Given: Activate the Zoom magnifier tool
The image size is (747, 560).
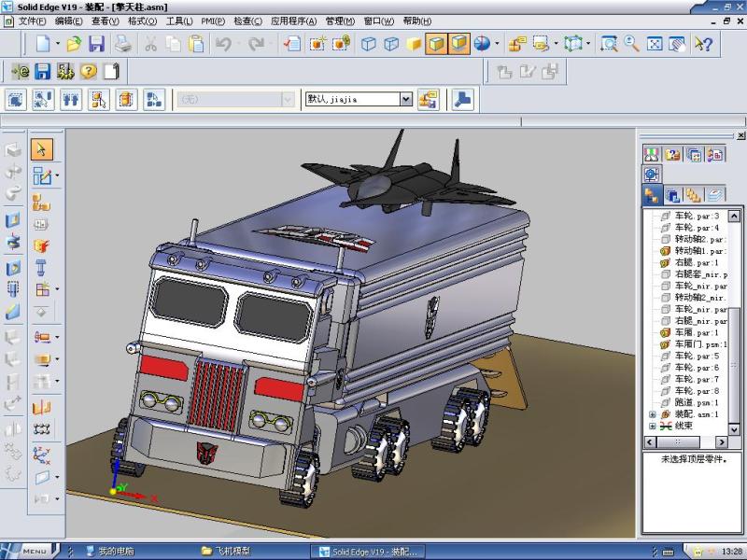Looking at the screenshot, I should (631, 44).
